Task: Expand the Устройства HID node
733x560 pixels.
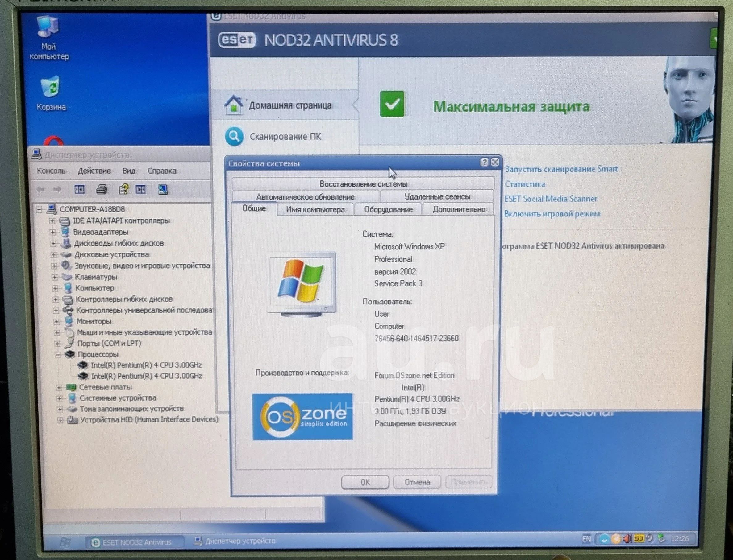Action: tap(60, 420)
